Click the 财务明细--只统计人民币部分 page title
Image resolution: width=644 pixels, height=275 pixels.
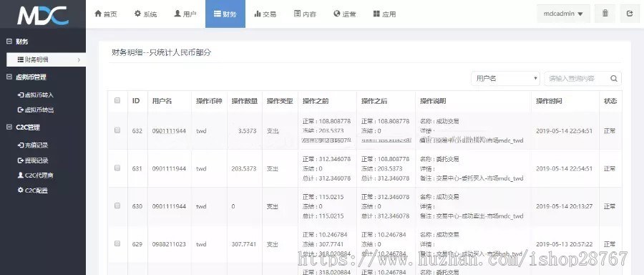pyautogui.click(x=162, y=52)
